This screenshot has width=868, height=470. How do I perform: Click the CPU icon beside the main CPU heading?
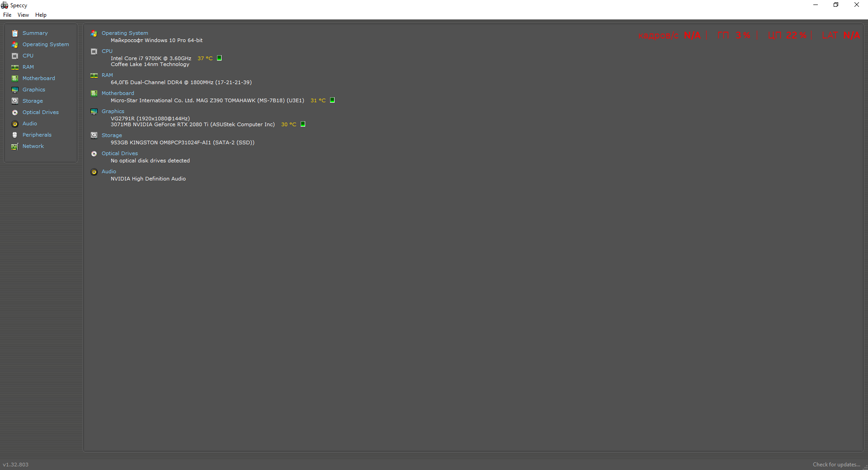(x=94, y=52)
